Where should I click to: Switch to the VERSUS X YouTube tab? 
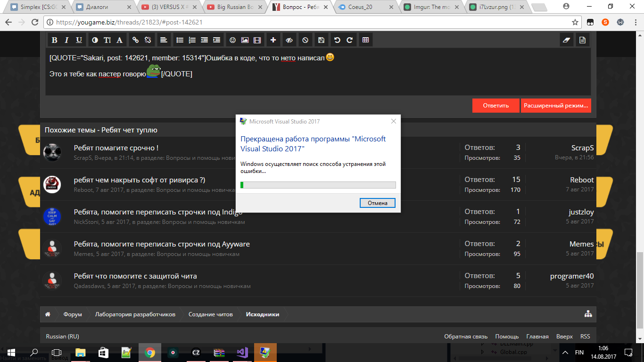(x=169, y=7)
